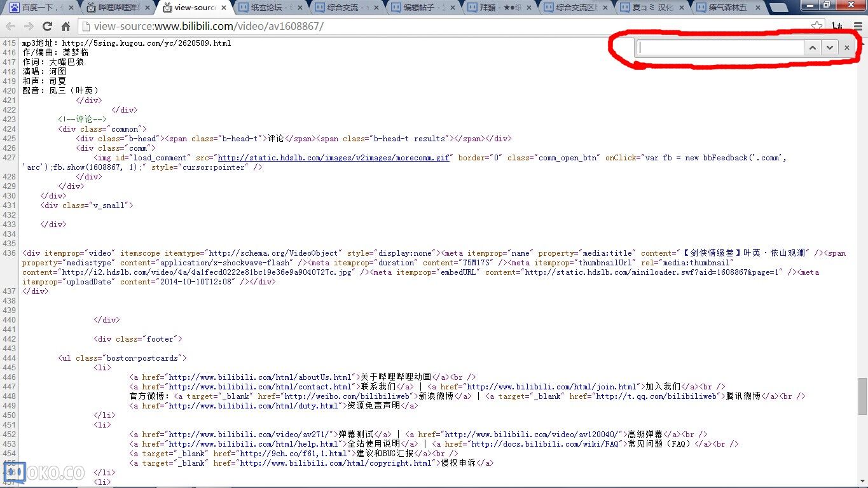Viewport: 868px width, 488px height.
Task: Click the div class="common" source line
Action: (x=102, y=129)
